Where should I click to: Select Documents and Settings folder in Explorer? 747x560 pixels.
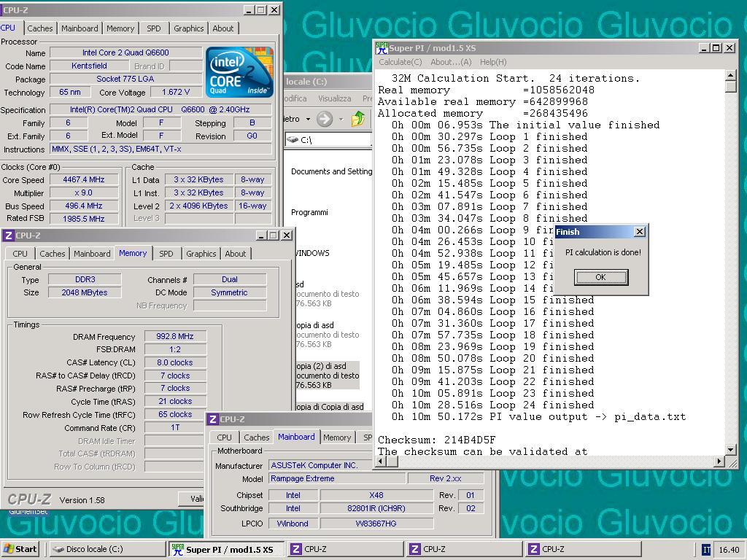(x=332, y=171)
